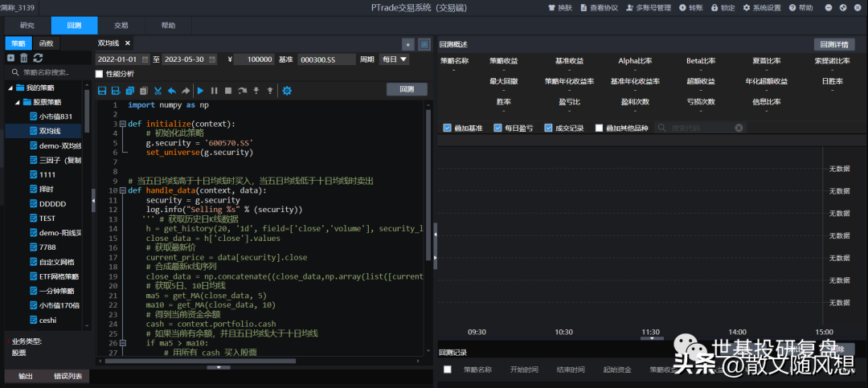868x388 pixels.
Task: Click 换肤 skin change icon
Action: click(560, 8)
